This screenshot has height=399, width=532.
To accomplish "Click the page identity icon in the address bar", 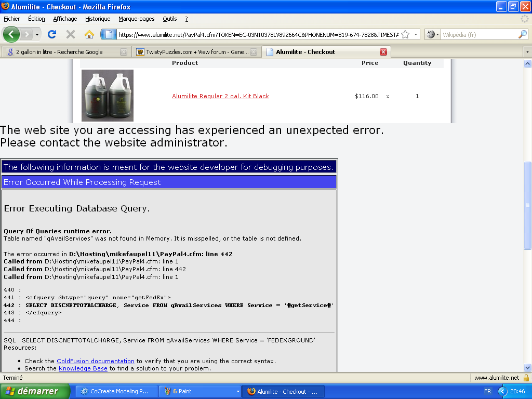I will point(109,34).
